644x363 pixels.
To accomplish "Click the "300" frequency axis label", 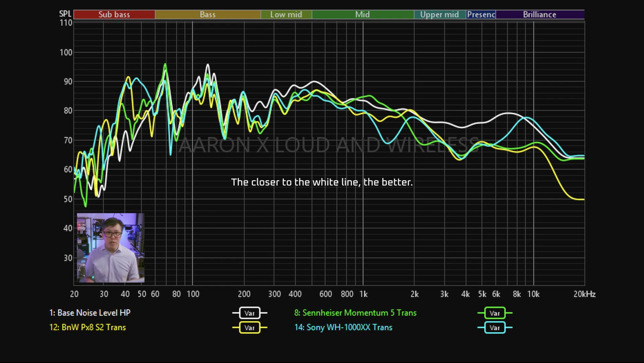I will click(275, 294).
